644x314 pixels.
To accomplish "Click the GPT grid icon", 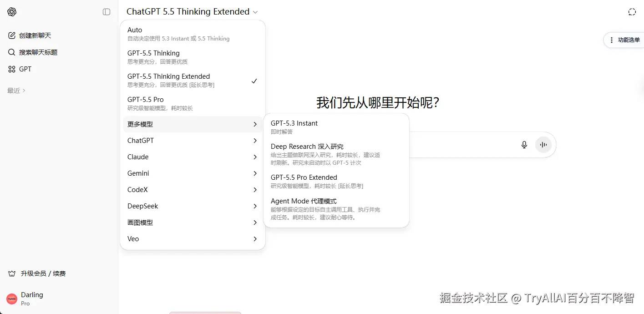I will pos(12,69).
